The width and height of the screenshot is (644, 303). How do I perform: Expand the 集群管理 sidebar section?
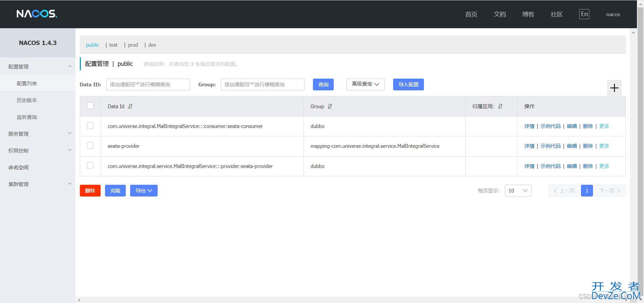(x=38, y=184)
